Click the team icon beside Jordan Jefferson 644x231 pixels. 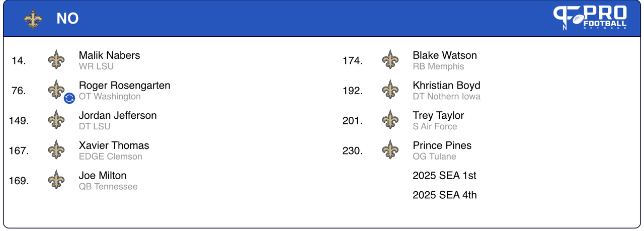[x=56, y=120]
